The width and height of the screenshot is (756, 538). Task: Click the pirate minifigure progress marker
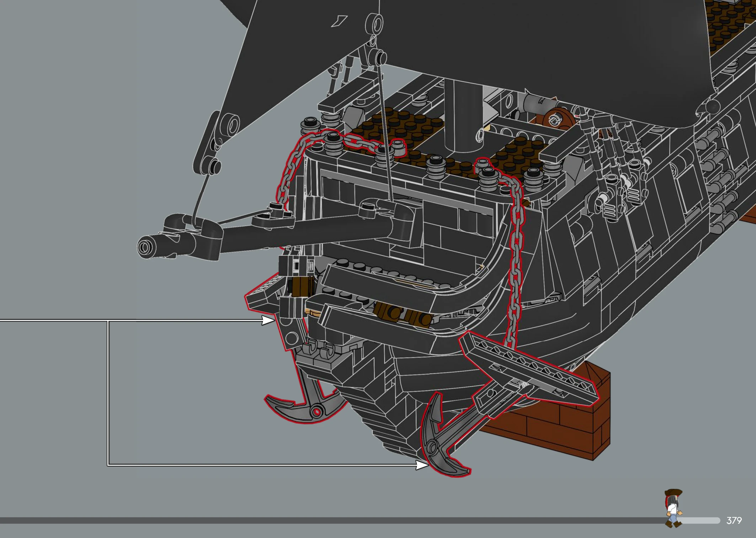673,508
